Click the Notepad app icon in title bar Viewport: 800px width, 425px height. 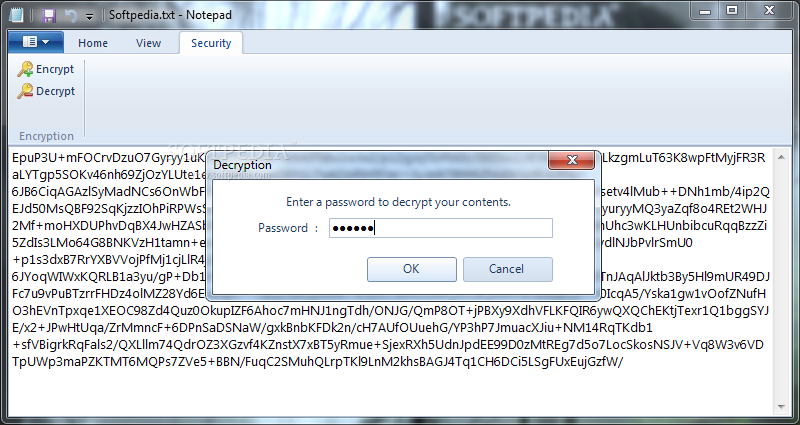point(16,15)
